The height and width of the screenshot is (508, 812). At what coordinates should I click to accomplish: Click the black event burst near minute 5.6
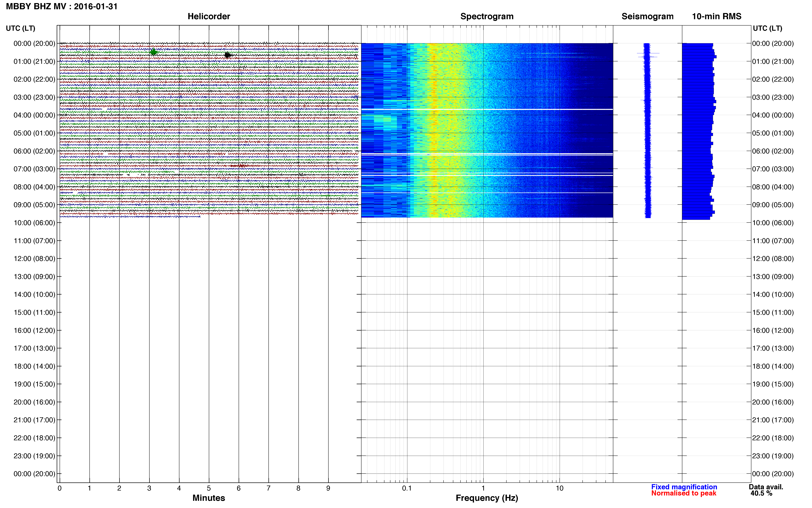(x=228, y=55)
